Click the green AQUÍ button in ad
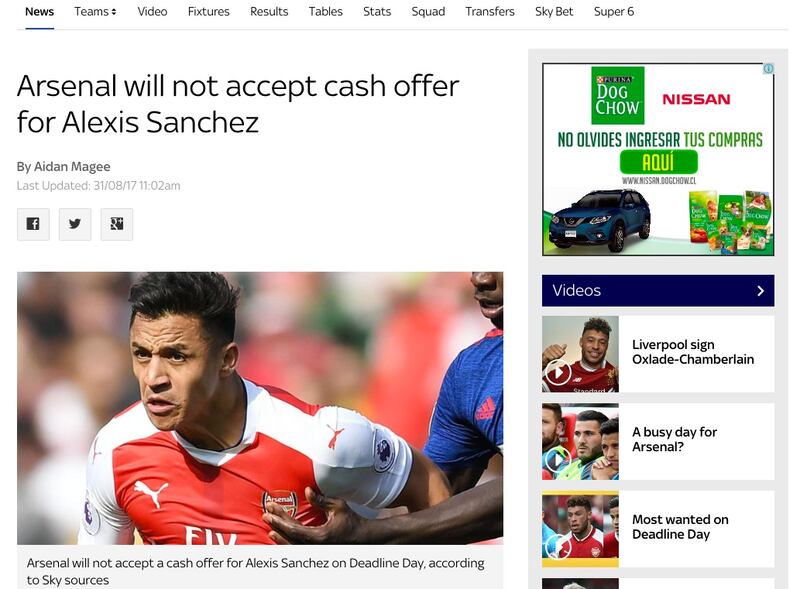The width and height of the screenshot is (800, 589). point(658,162)
